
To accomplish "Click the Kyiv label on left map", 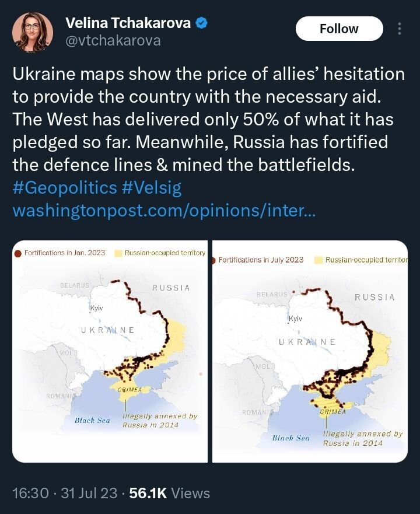I will pos(96,307).
